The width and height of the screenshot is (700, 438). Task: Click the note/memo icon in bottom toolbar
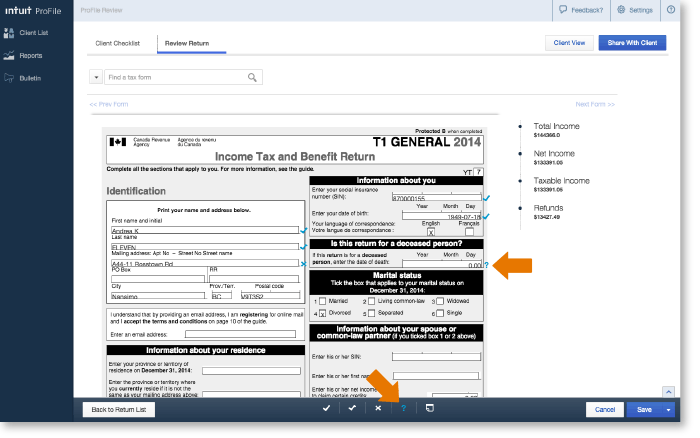[x=429, y=408]
